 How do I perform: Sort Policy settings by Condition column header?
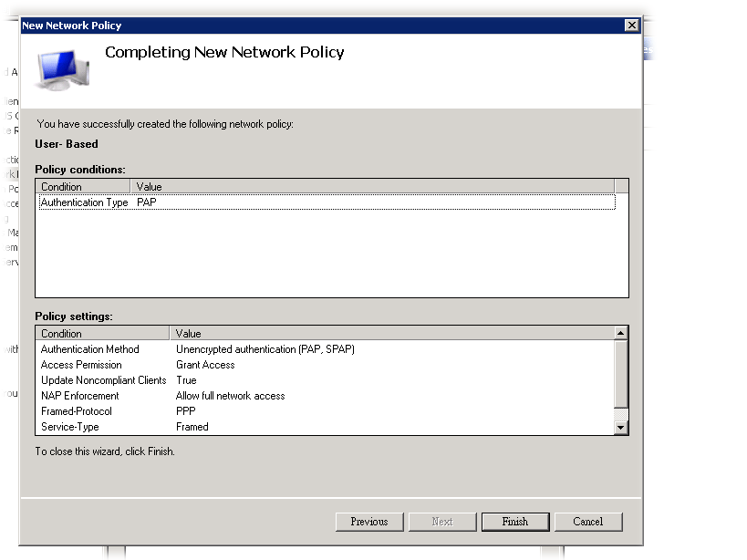pos(102,334)
